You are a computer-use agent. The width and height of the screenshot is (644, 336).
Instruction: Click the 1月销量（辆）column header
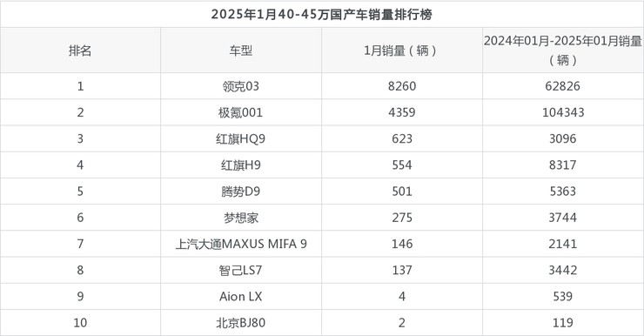click(x=401, y=50)
